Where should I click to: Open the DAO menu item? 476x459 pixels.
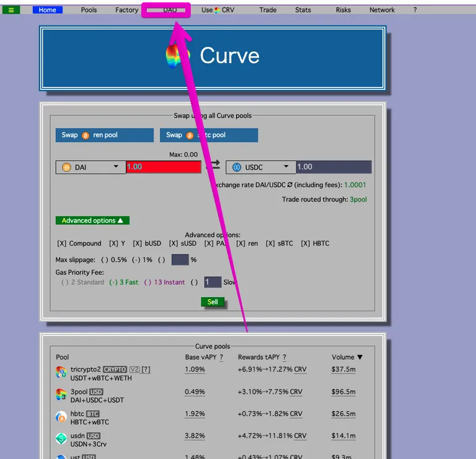tap(166, 10)
